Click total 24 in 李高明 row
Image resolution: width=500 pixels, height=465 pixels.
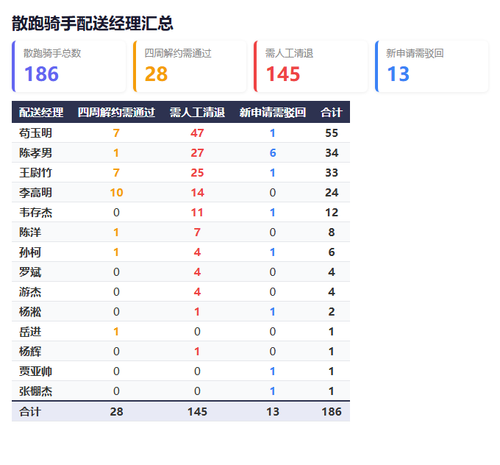tap(332, 193)
